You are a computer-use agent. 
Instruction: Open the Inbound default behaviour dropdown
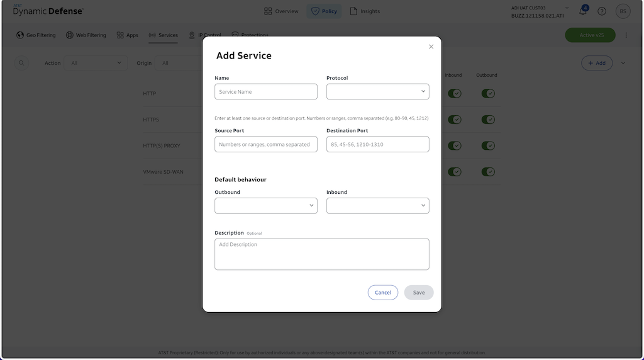pyautogui.click(x=377, y=205)
